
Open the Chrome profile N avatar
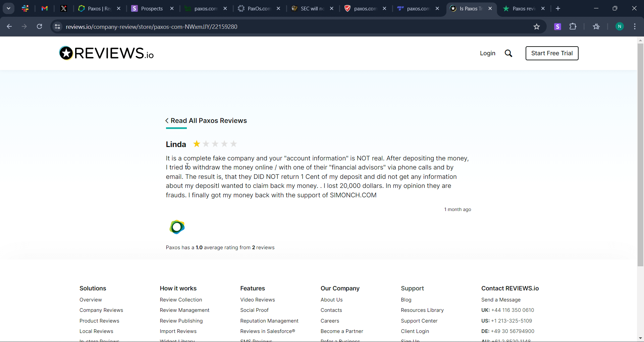pyautogui.click(x=620, y=26)
